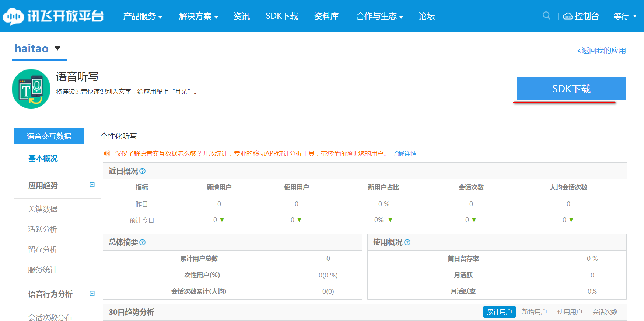Switch to the 语音交互数据 tab
Image resolution: width=644 pixels, height=321 pixels.
(49, 136)
